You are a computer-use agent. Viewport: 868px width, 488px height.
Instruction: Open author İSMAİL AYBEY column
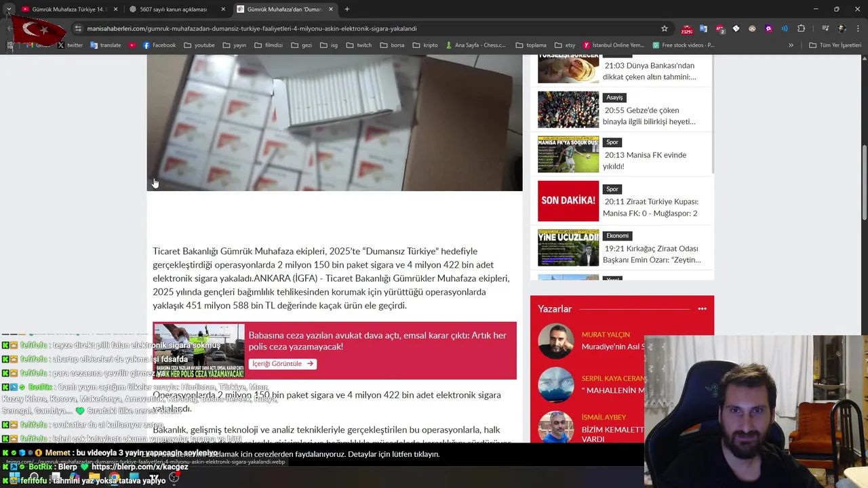coord(604,418)
